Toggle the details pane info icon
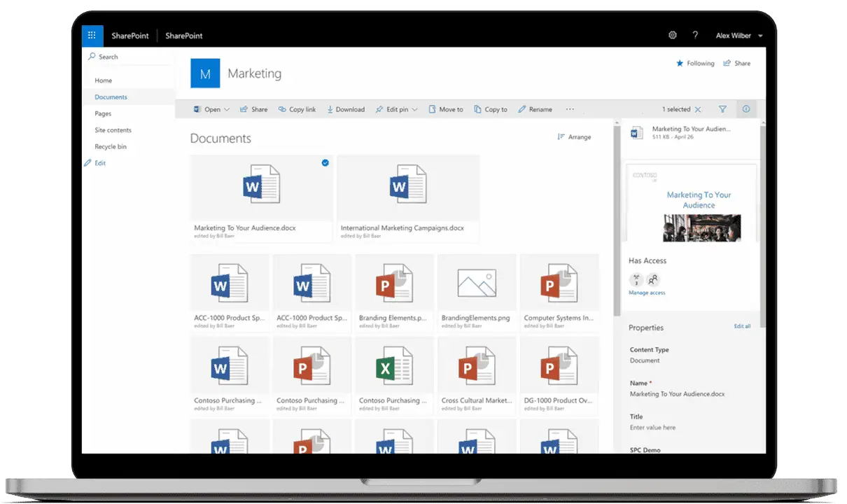Screen dimensions: 847x504 [745, 109]
